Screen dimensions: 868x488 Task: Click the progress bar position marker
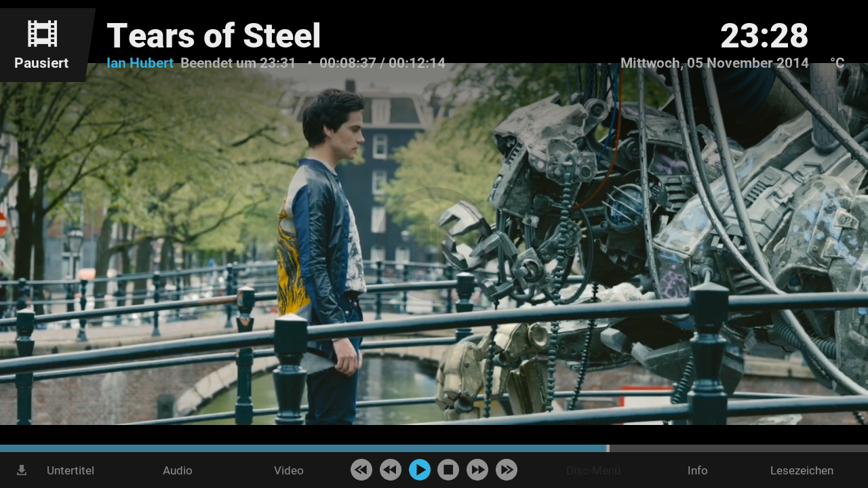point(608,448)
